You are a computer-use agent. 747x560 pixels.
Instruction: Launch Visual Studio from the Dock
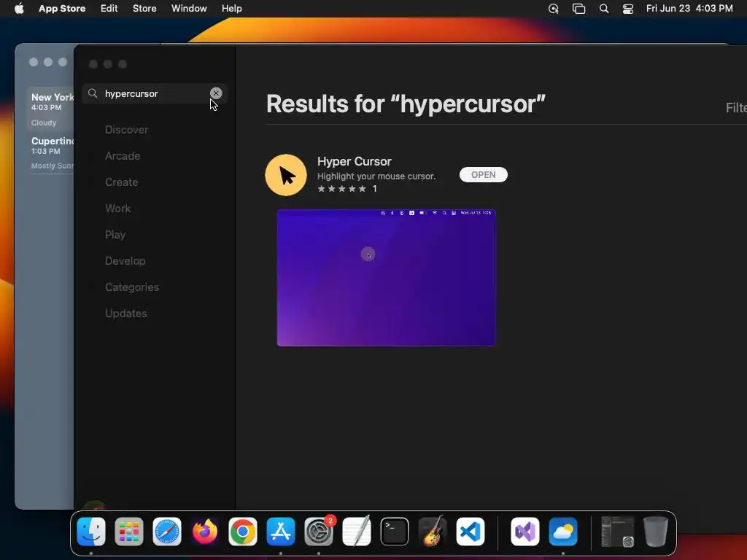click(525, 532)
